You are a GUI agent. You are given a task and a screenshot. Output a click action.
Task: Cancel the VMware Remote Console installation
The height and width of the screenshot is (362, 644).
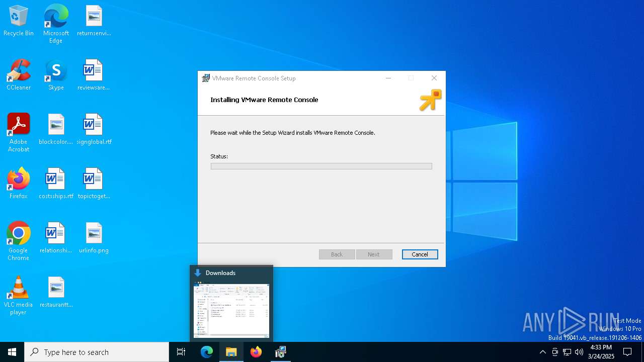(420, 254)
